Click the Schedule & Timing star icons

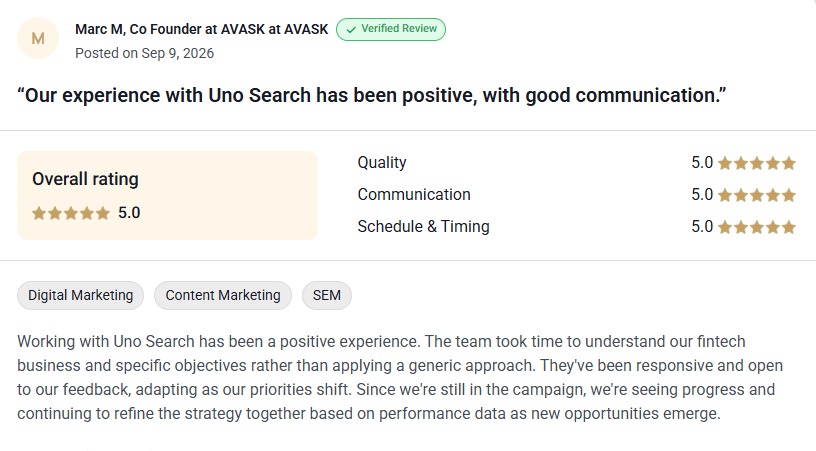tap(757, 227)
